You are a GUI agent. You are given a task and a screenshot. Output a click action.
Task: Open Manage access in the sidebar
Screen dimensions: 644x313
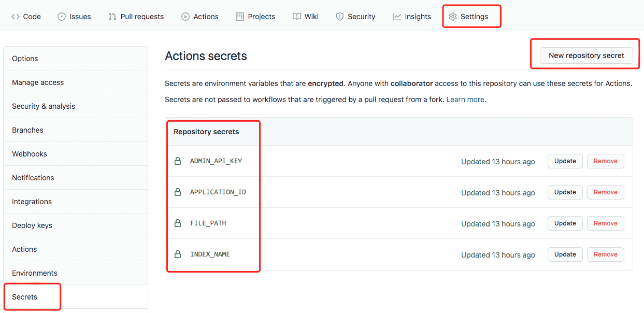click(x=76, y=82)
